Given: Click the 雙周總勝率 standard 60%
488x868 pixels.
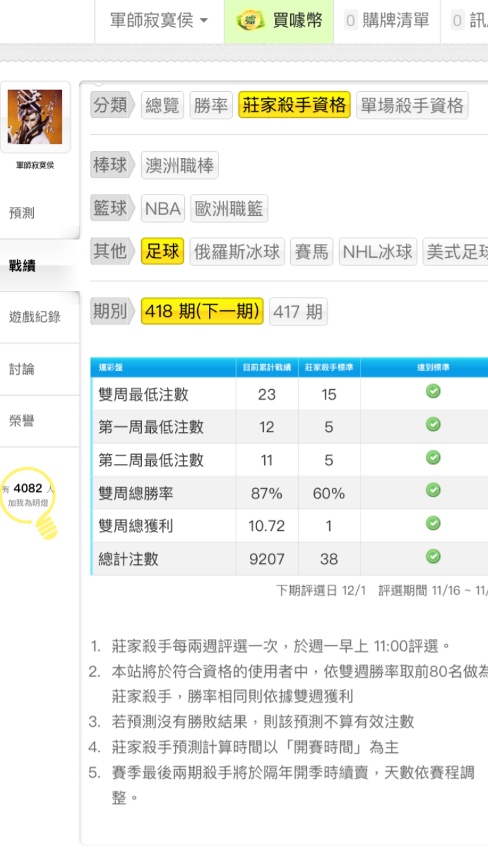Looking at the screenshot, I should (x=329, y=493).
